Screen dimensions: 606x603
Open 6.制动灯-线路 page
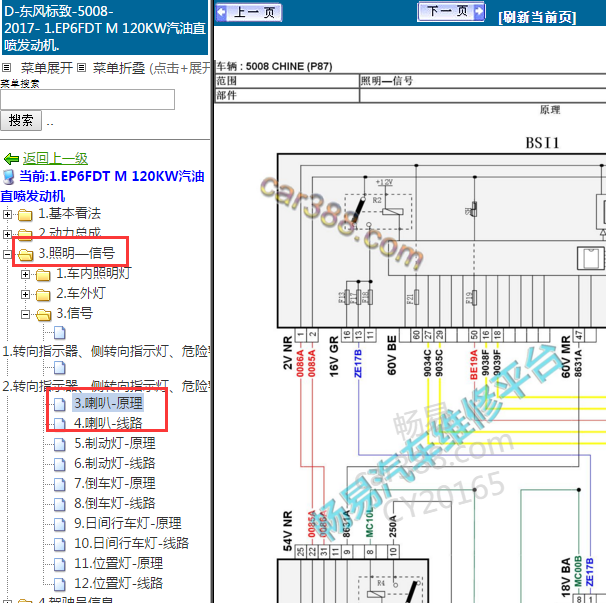(115, 463)
